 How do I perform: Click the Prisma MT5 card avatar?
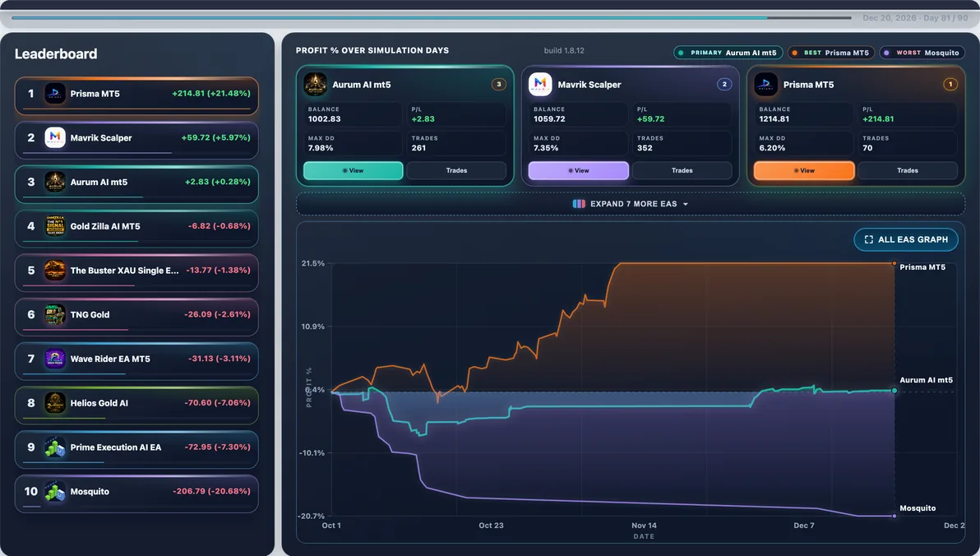click(765, 84)
